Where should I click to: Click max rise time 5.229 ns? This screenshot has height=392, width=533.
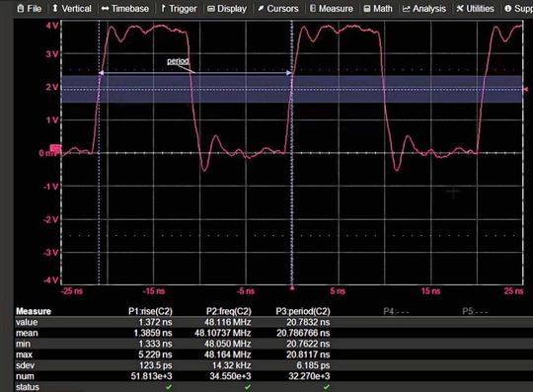155,354
